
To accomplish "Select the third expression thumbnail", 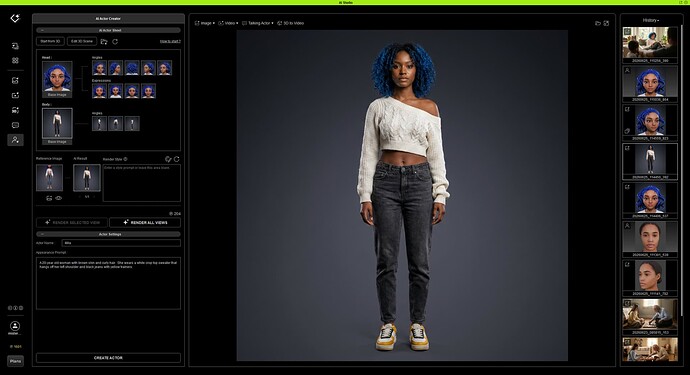I will coord(132,91).
